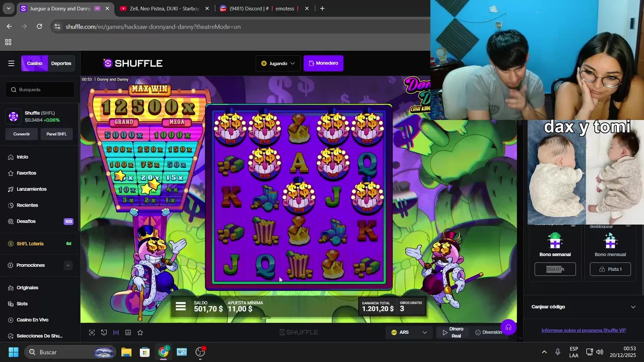Open a new browser tab
Image resolution: width=644 pixels, height=362 pixels.
[x=322, y=9]
